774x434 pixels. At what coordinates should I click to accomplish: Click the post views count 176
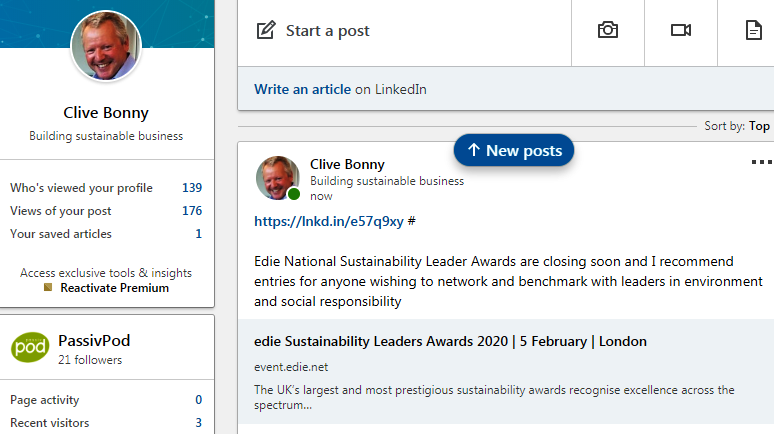192,211
